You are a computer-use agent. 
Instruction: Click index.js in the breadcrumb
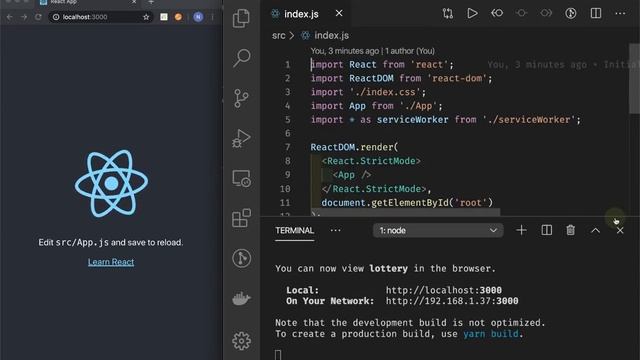tap(331, 36)
